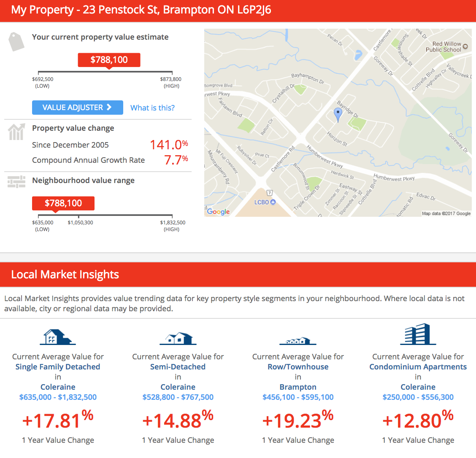Viewport: 476px width, 458px height.
Task: Click the Local Market Insights header
Action: 65,275
